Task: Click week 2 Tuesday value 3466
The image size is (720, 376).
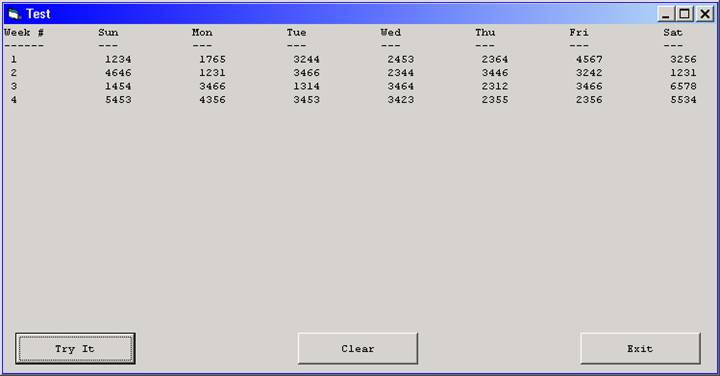Action: (x=306, y=73)
